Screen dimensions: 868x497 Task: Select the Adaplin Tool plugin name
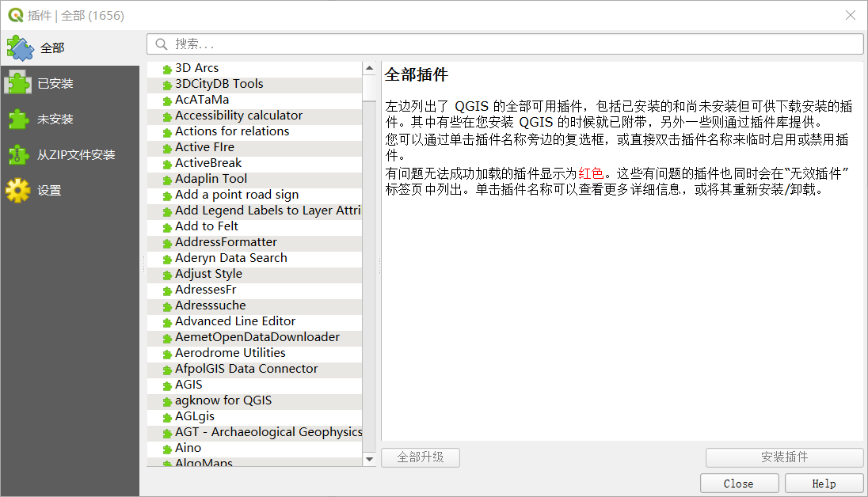pos(211,179)
